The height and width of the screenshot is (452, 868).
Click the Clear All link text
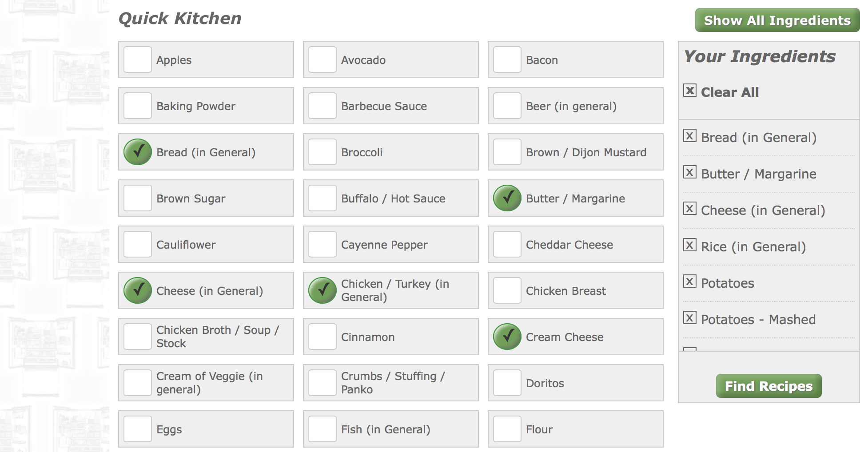click(x=729, y=92)
